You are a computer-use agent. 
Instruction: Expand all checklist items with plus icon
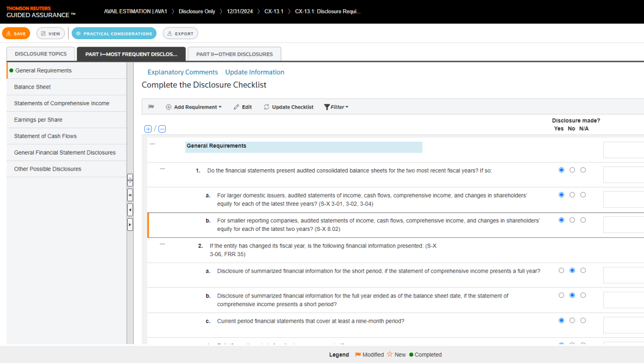(148, 129)
